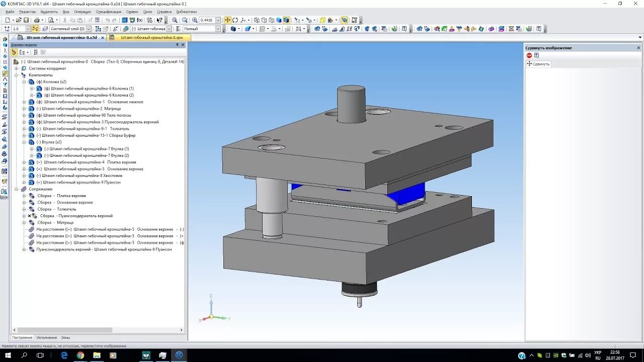This screenshot has width=644, height=362.
Task: Open the Полный display mode dropdown
Action: [x=218, y=29]
